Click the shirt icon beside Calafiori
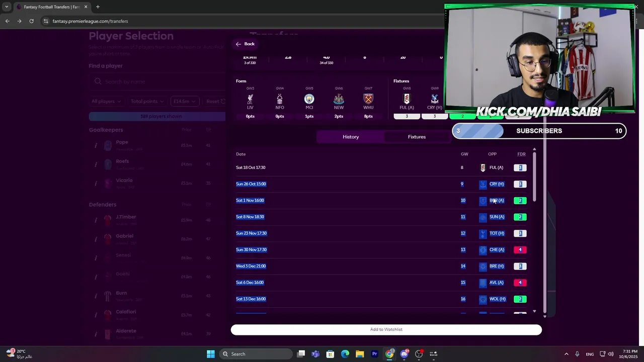This screenshot has width=644, height=362. pos(108,315)
